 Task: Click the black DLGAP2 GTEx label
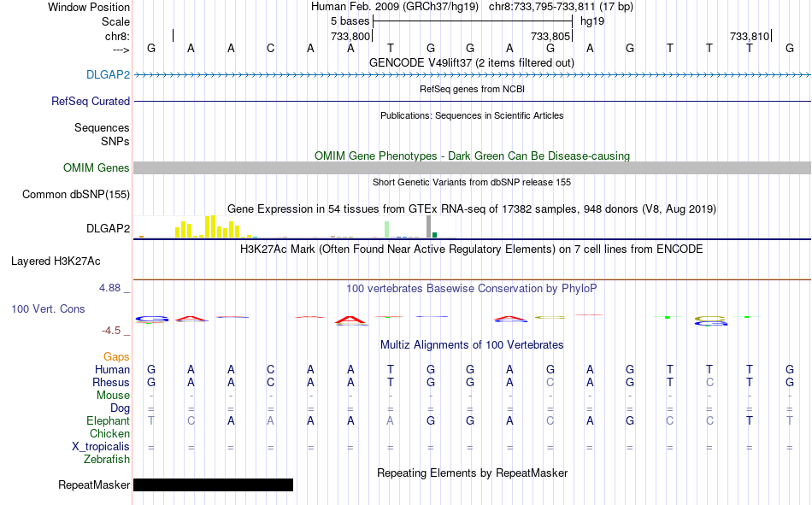[x=109, y=228]
